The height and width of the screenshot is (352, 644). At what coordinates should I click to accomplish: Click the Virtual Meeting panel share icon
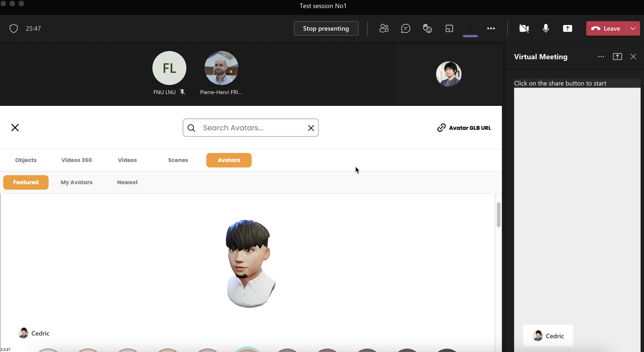click(x=617, y=57)
